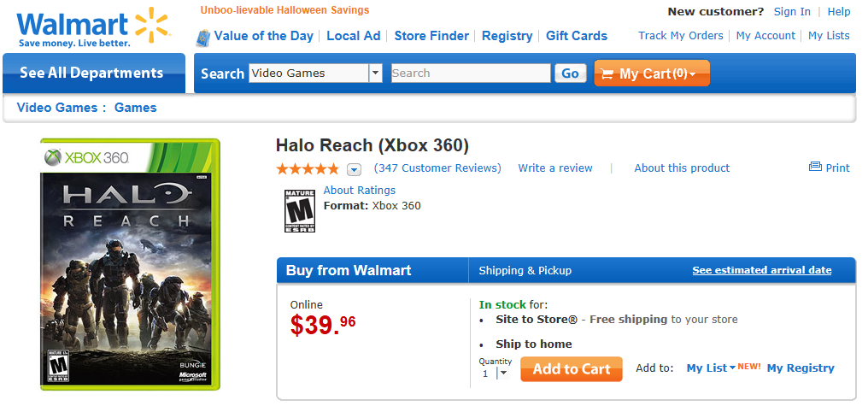The width and height of the screenshot is (868, 406).
Task: Click the Value of the Day tag icon
Action: pos(203,37)
